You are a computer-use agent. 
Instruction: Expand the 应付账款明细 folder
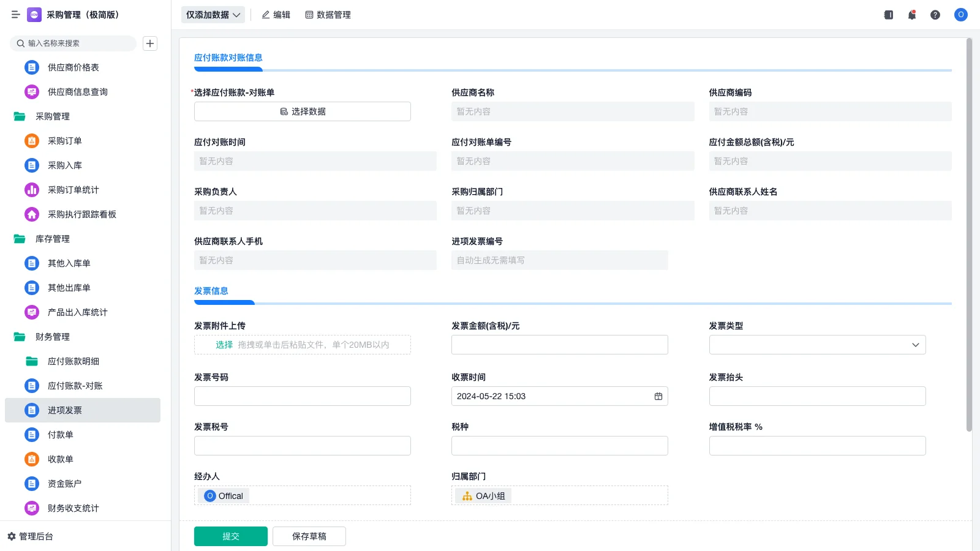pos(32,361)
